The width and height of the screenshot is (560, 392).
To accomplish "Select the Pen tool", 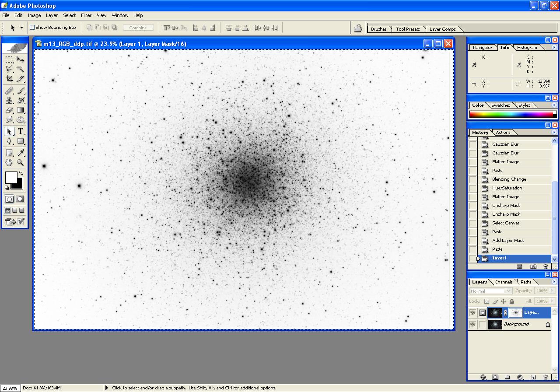I will coord(9,141).
